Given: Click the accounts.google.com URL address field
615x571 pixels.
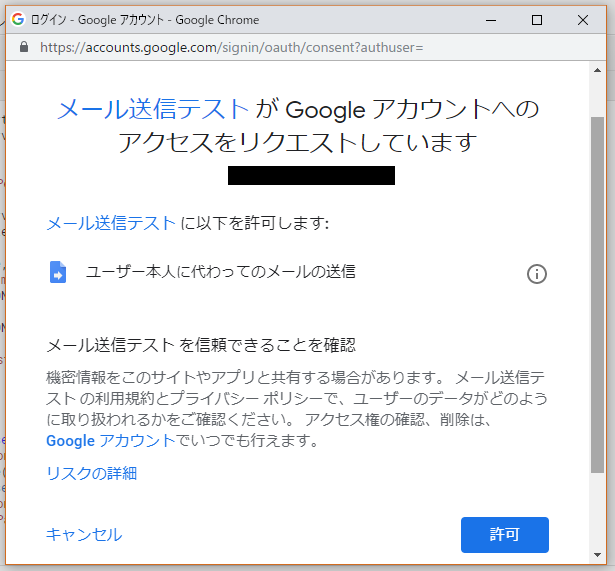Looking at the screenshot, I should (231, 47).
